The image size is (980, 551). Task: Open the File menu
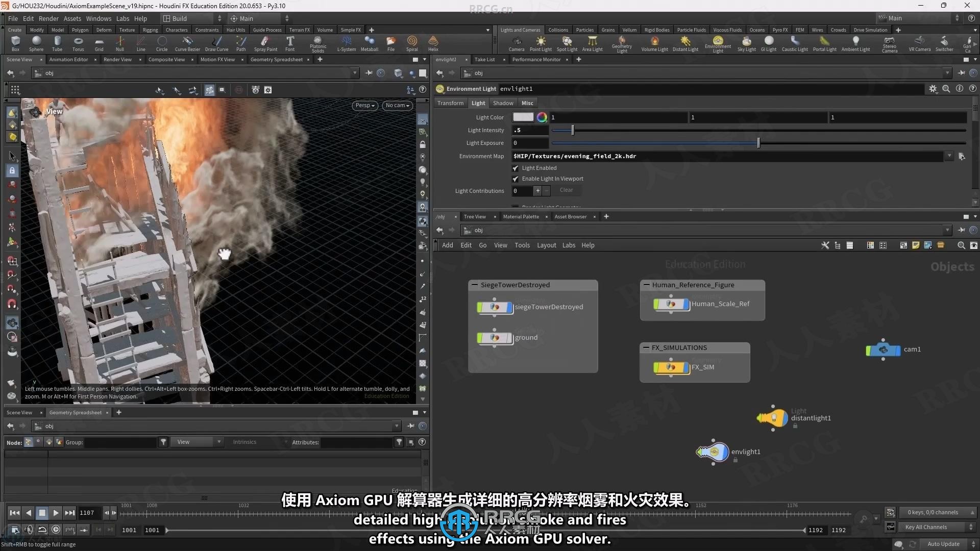(13, 18)
